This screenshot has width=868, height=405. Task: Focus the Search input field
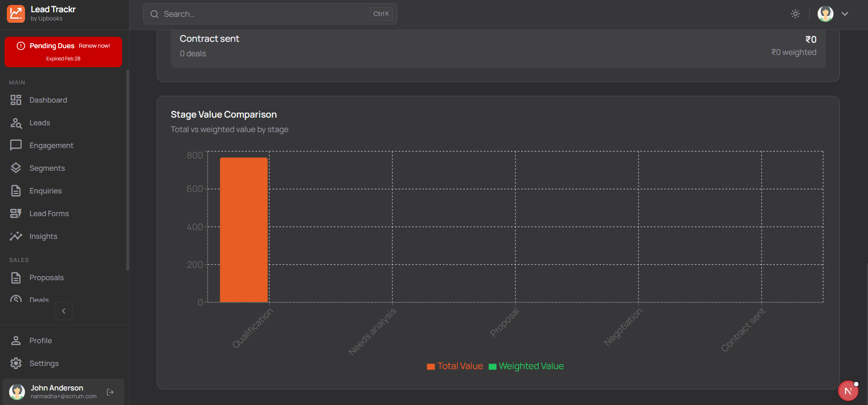270,14
